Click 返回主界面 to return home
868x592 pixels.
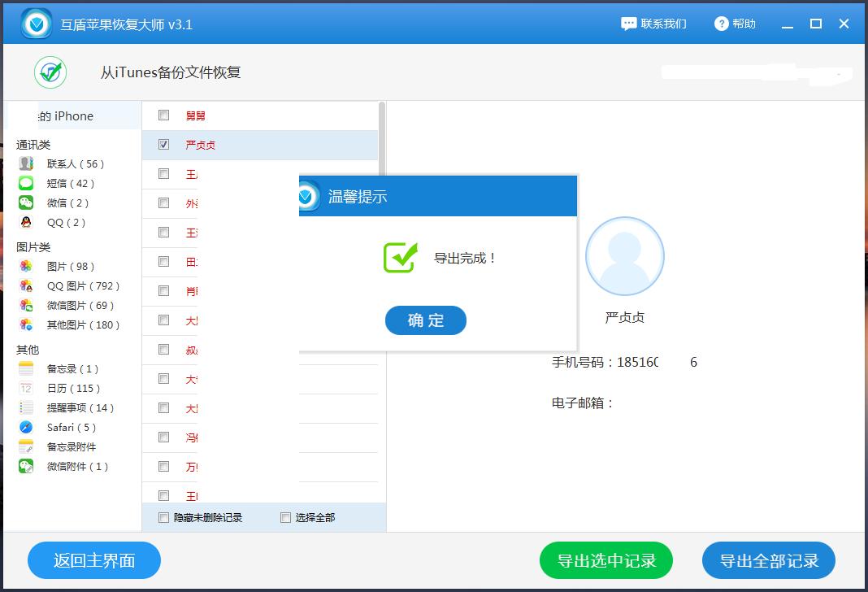click(x=93, y=560)
